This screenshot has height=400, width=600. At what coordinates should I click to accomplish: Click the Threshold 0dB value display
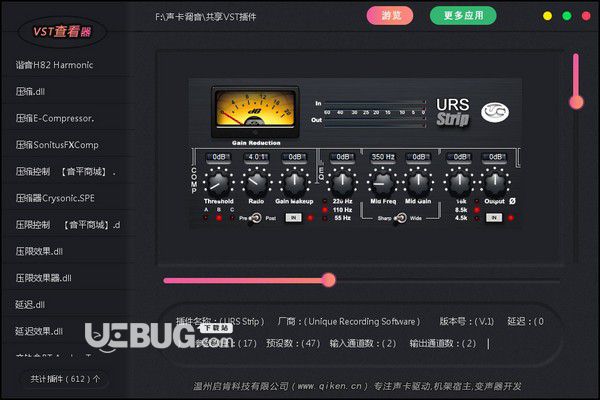[218, 157]
